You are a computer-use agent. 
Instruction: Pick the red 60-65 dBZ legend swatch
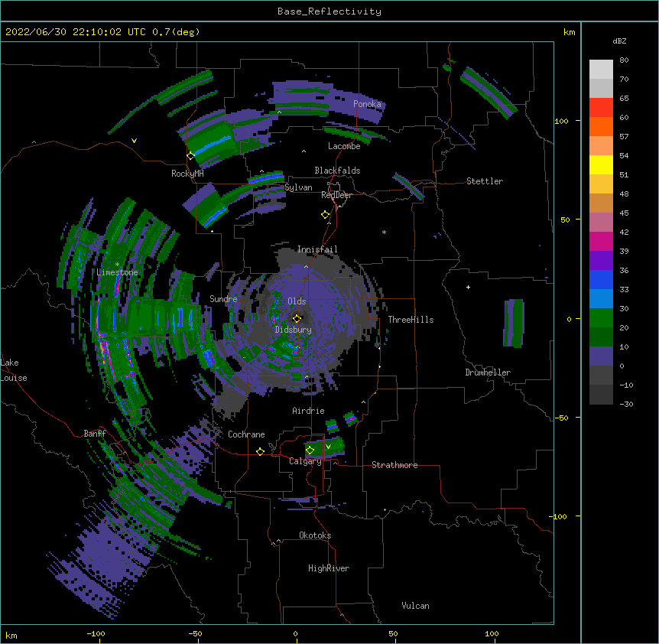pyautogui.click(x=601, y=107)
